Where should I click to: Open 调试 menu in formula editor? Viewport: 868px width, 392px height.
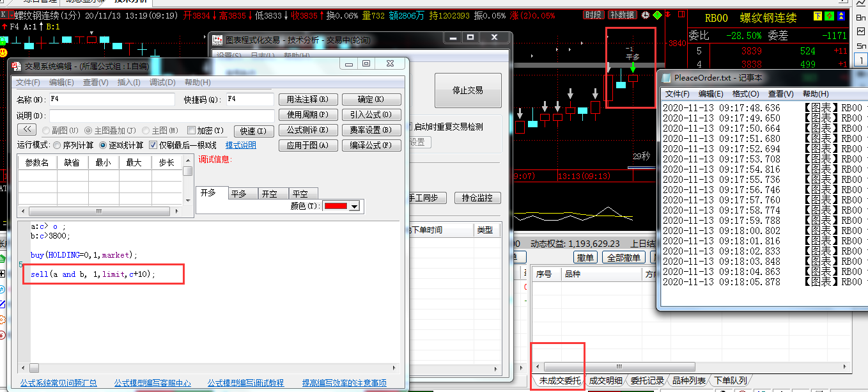point(162,82)
